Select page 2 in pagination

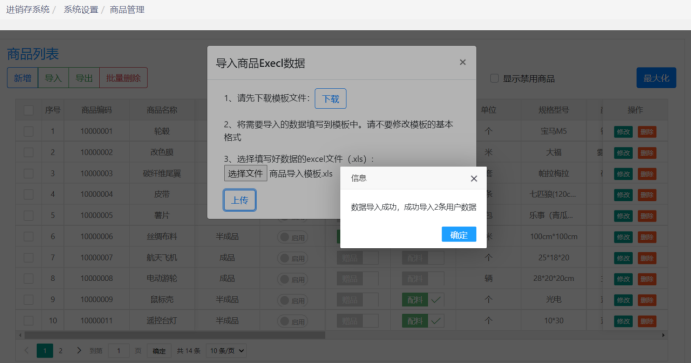click(x=60, y=351)
